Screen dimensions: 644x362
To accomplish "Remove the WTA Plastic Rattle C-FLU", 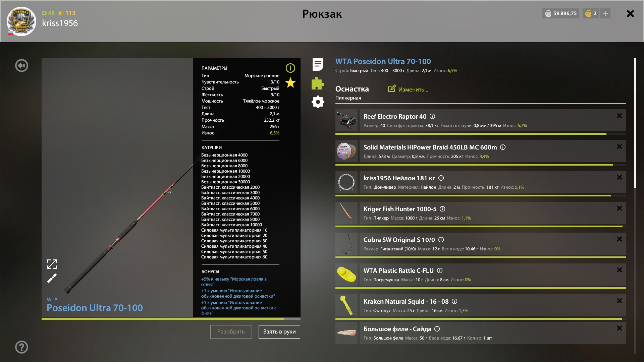I will (x=620, y=270).
